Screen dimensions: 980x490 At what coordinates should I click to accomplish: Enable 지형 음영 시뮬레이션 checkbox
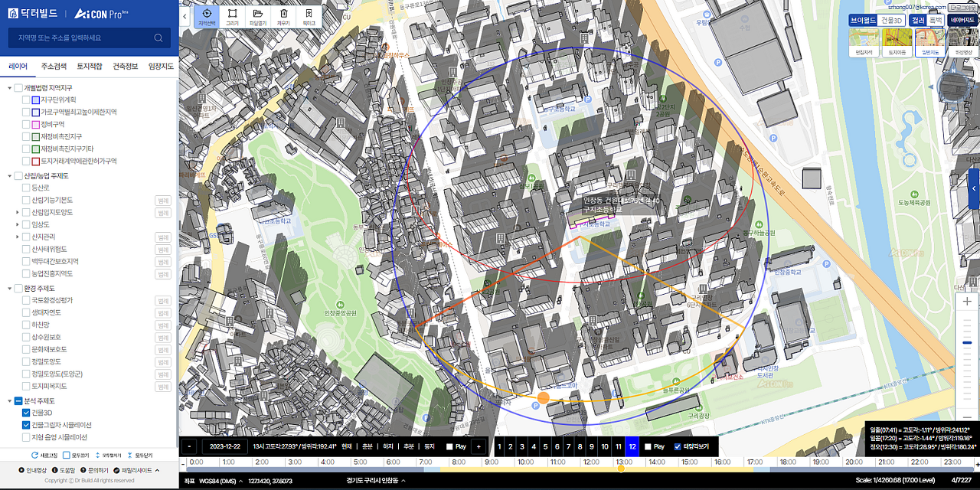26,437
